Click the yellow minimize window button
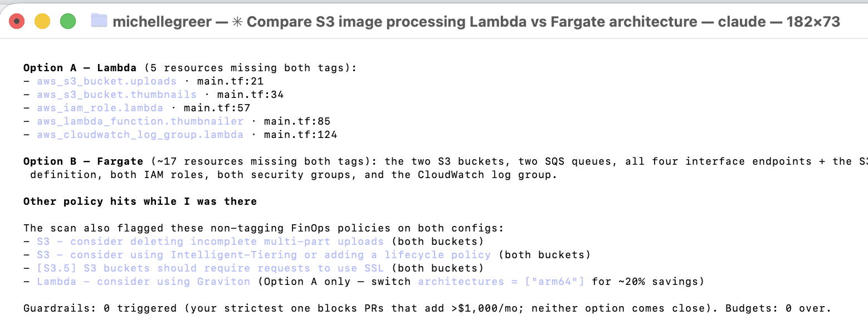868x325 pixels. click(x=42, y=22)
